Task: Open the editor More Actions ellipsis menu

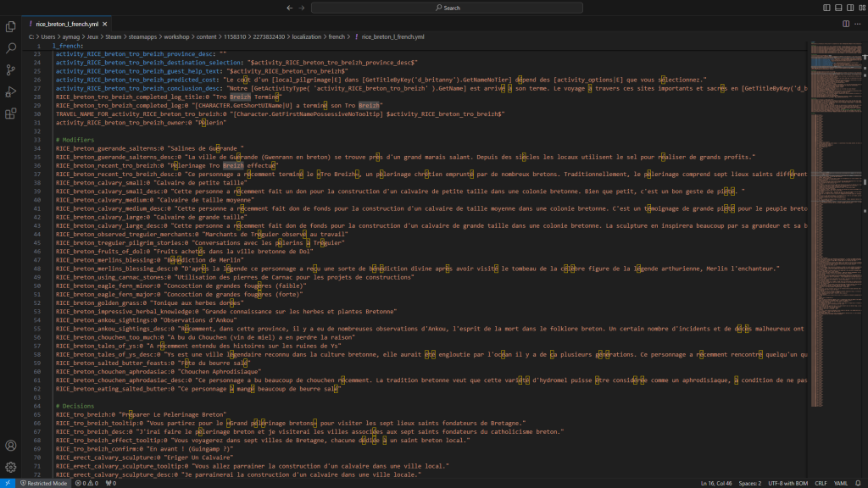Action: [856, 25]
